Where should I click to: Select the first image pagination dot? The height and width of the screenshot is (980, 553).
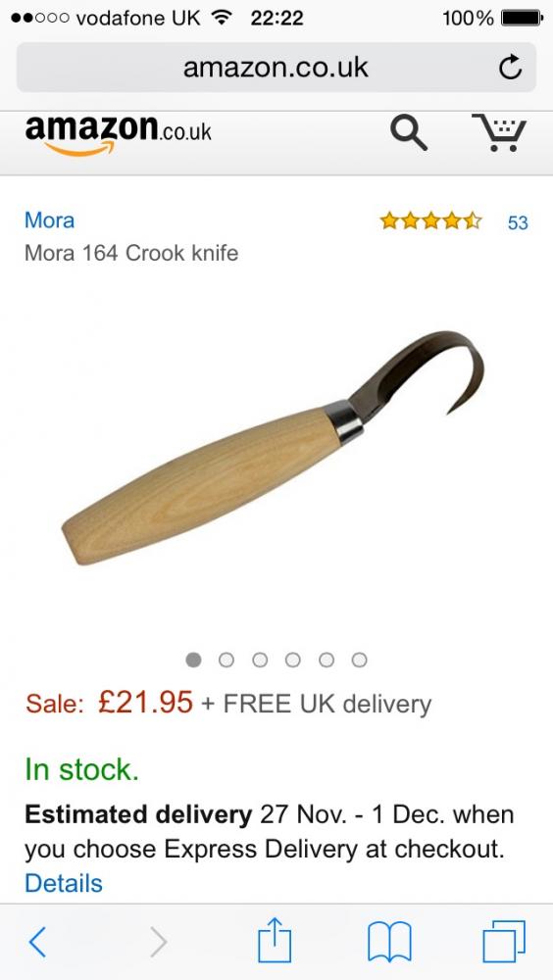pyautogui.click(x=194, y=660)
